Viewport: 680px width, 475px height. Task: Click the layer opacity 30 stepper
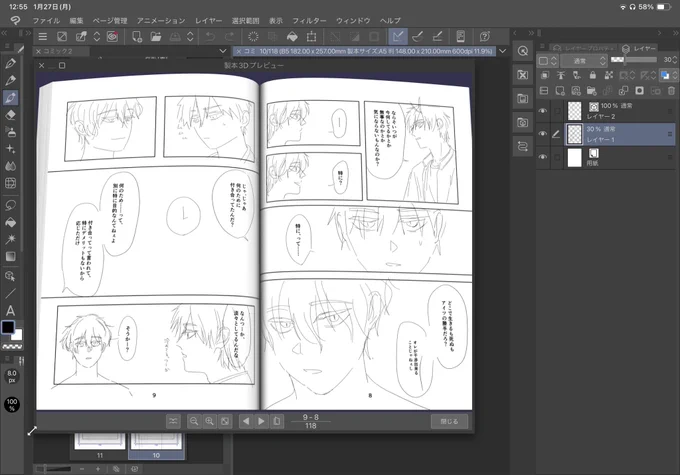click(x=674, y=60)
